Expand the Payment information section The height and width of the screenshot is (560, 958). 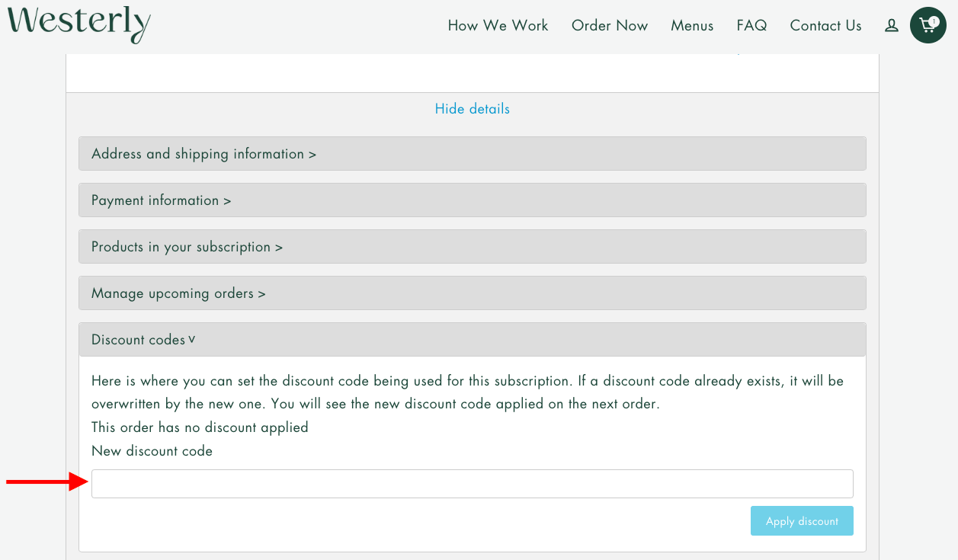pyautogui.click(x=472, y=200)
